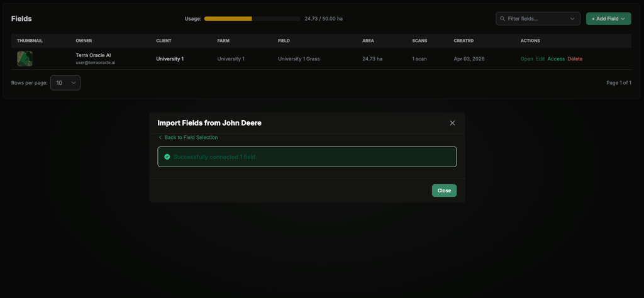Open the Add Field dropdown button

point(608,18)
